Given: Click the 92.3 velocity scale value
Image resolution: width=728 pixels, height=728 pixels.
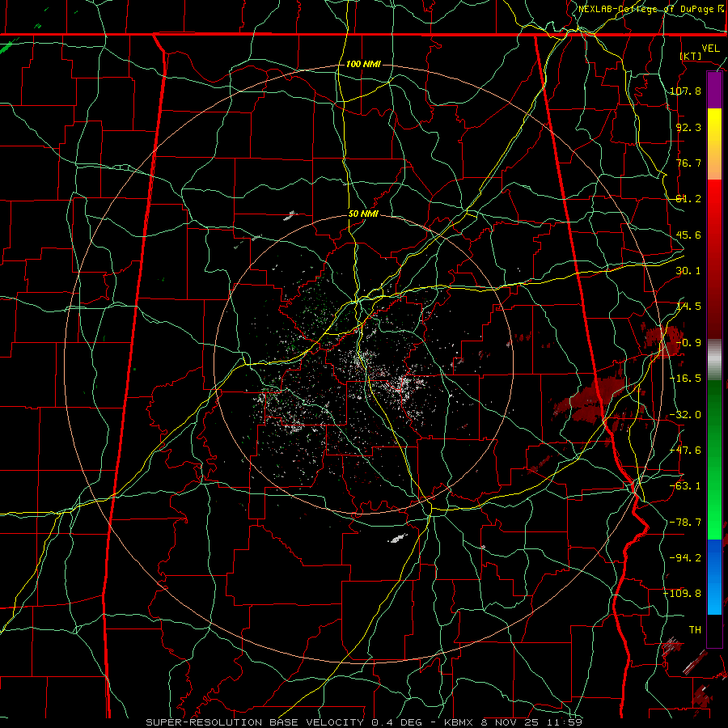Looking at the screenshot, I should (x=688, y=127).
